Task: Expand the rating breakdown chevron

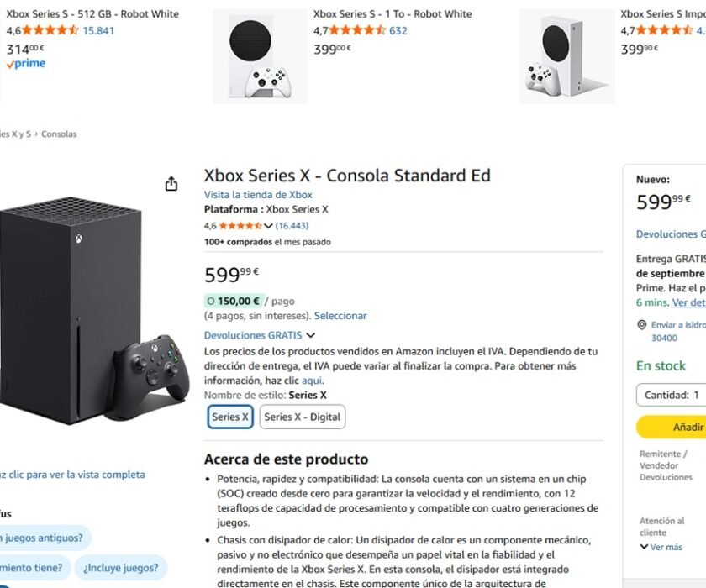Action: tap(269, 226)
